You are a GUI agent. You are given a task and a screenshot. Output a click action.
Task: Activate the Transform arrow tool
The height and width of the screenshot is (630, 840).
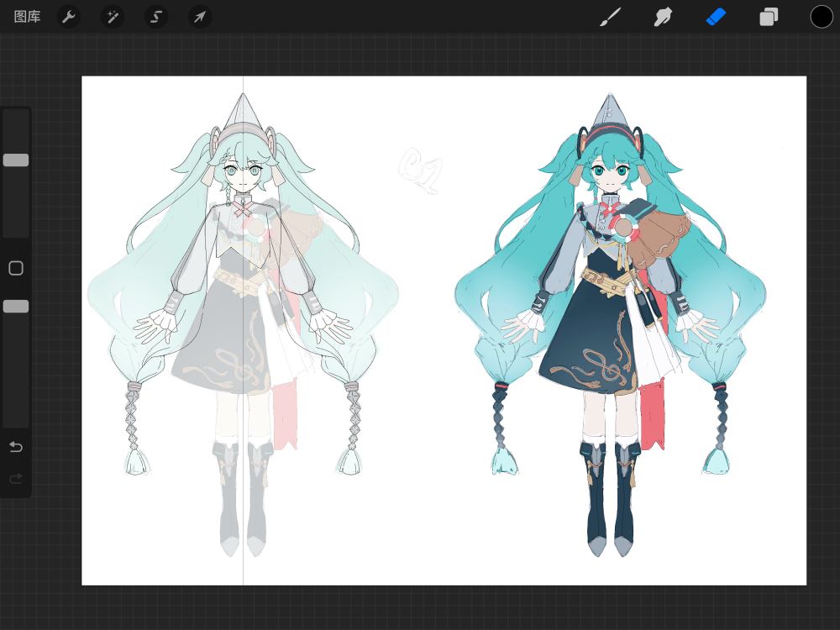tap(200, 17)
